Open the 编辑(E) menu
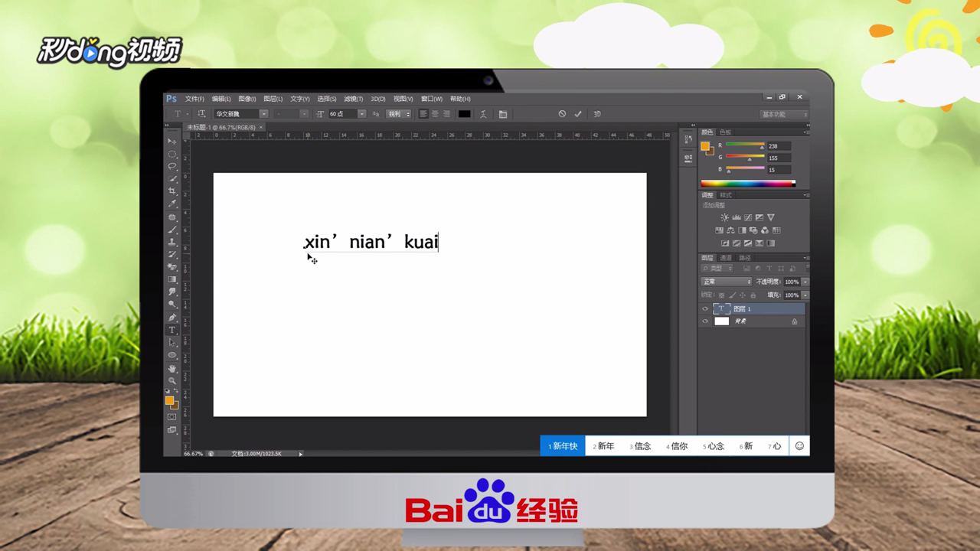This screenshot has height=551, width=980. [221, 99]
